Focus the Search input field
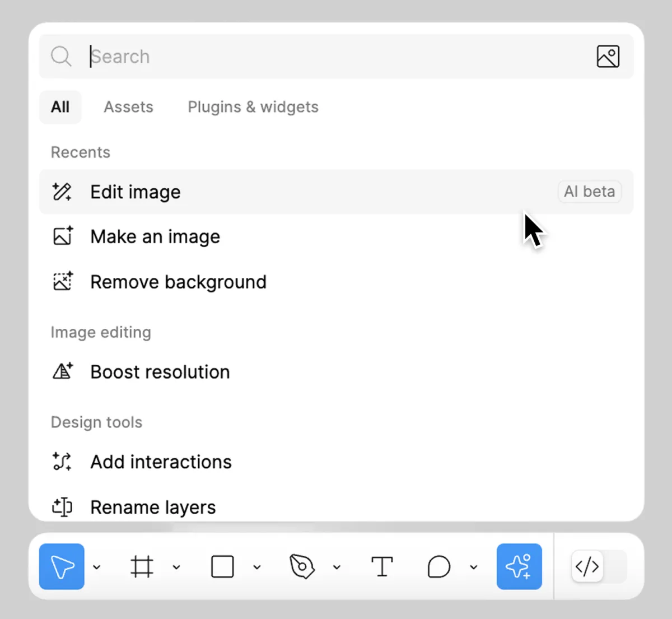Screen dimensions: 672x619 pos(336,57)
